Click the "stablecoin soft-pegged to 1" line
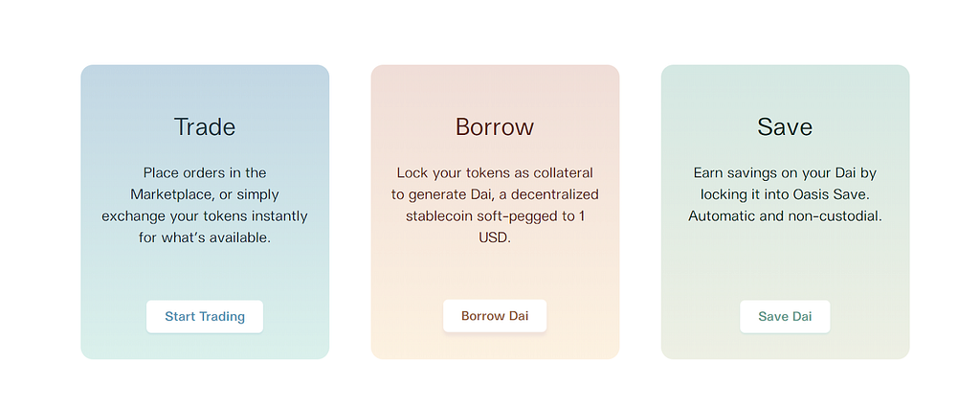The width and height of the screenshot is (980, 407). [495, 216]
